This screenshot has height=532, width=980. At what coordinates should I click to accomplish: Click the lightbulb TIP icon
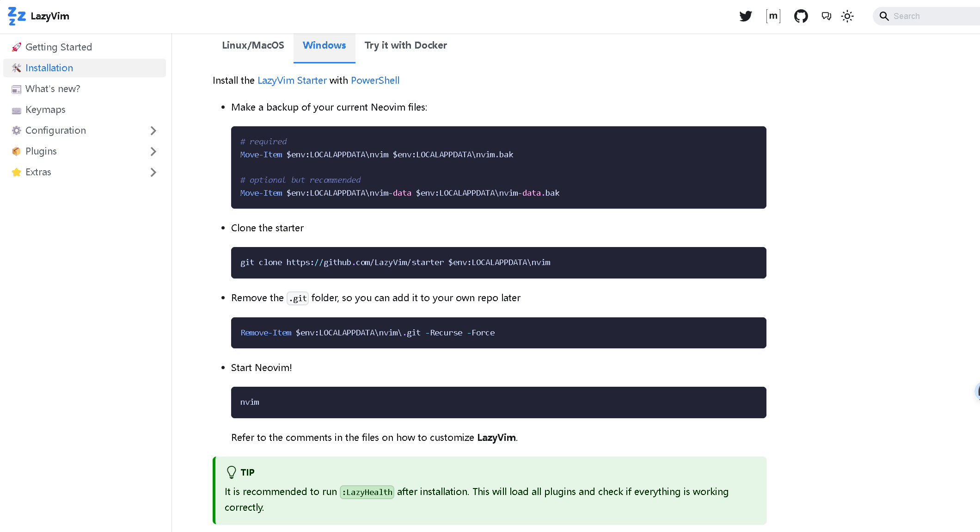click(x=232, y=472)
